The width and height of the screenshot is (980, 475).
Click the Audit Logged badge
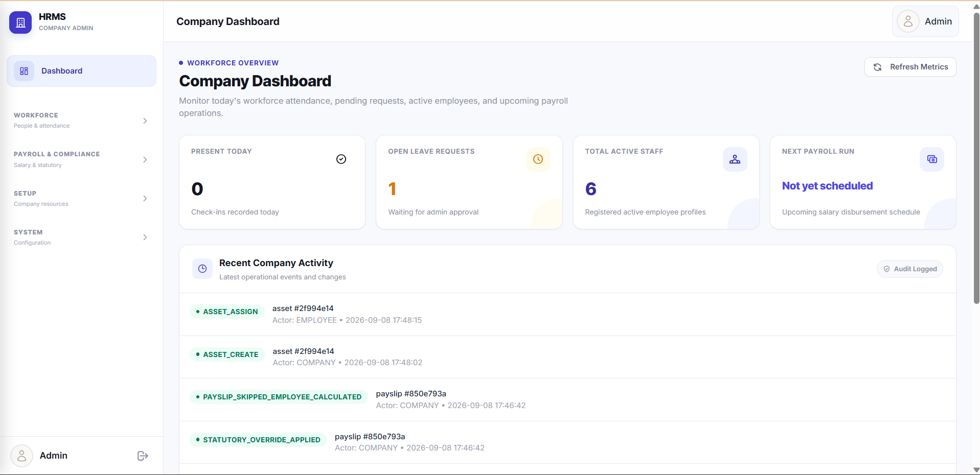tap(910, 269)
